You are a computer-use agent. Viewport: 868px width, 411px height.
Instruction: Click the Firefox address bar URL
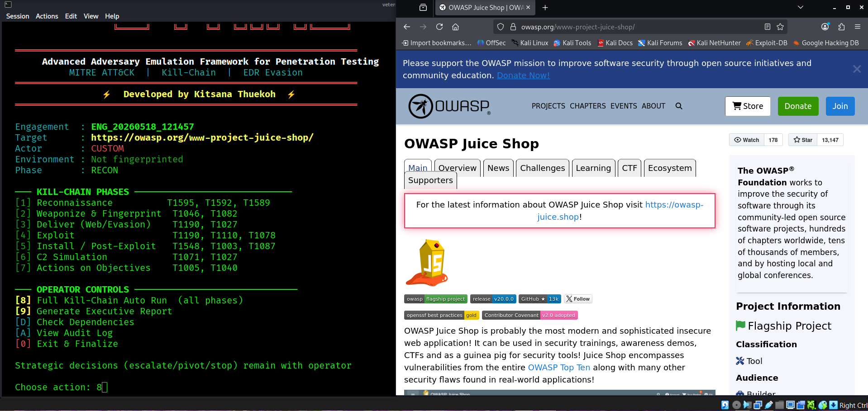pos(577,27)
